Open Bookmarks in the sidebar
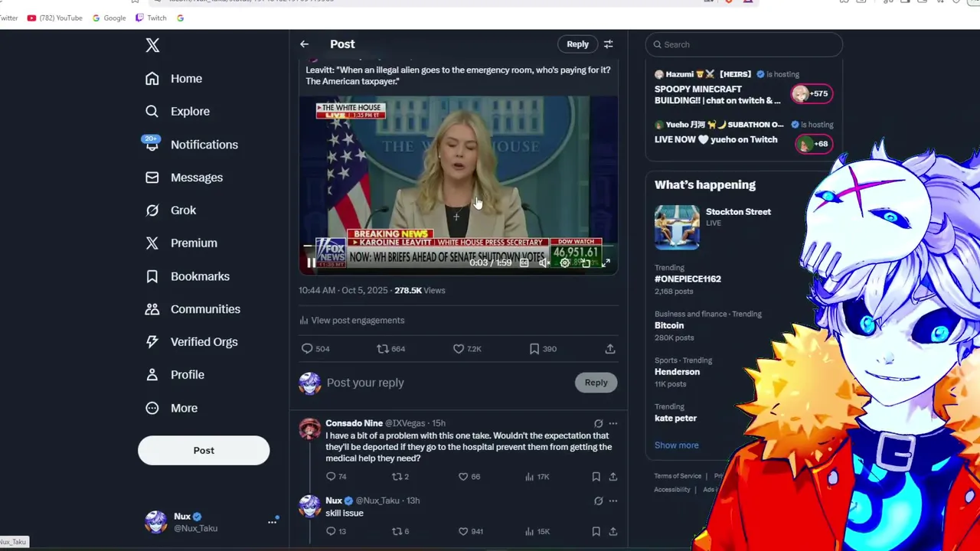 tap(188, 276)
